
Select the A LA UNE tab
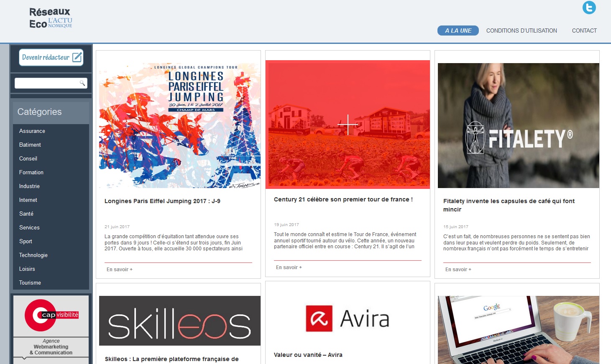click(x=458, y=31)
